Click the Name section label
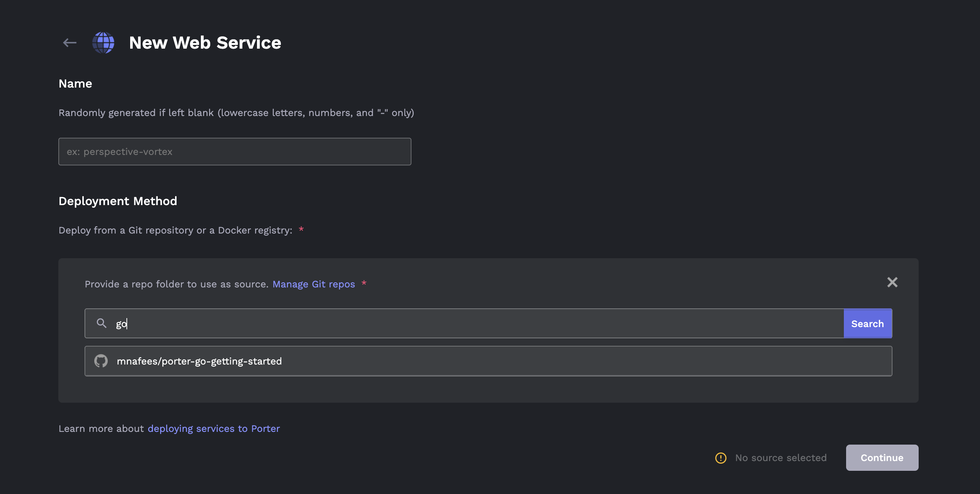Image resolution: width=980 pixels, height=494 pixels. coord(75,83)
